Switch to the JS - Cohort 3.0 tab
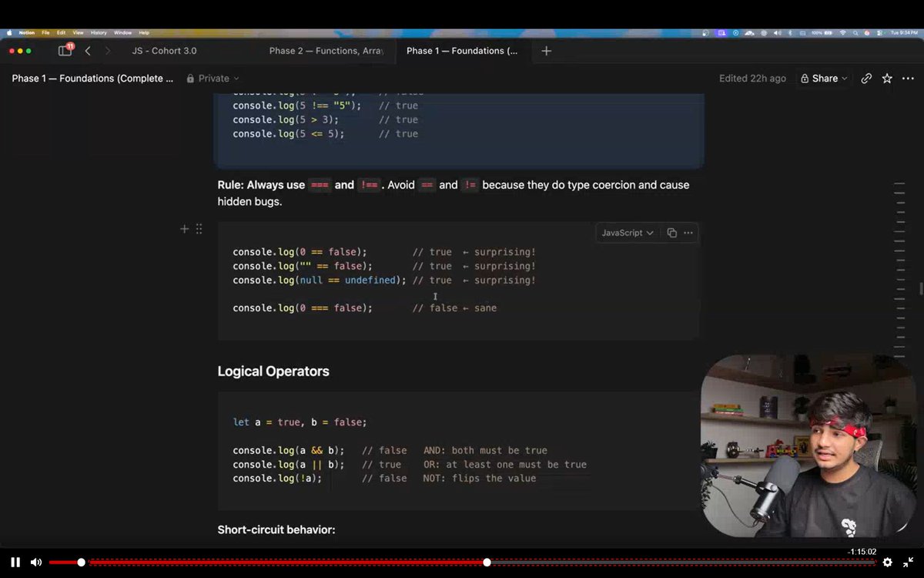Screen dimensions: 924x578 [164, 51]
